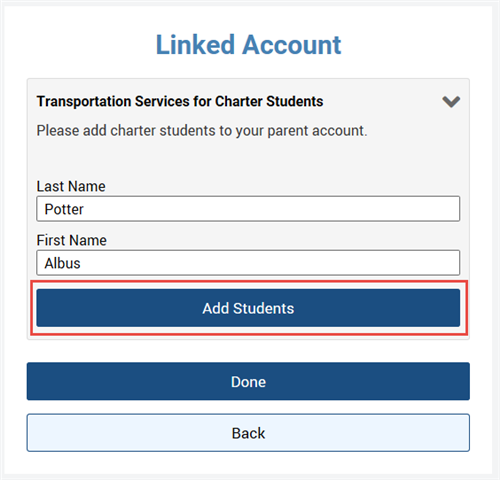
Task: Select the Done button
Action: point(248,381)
